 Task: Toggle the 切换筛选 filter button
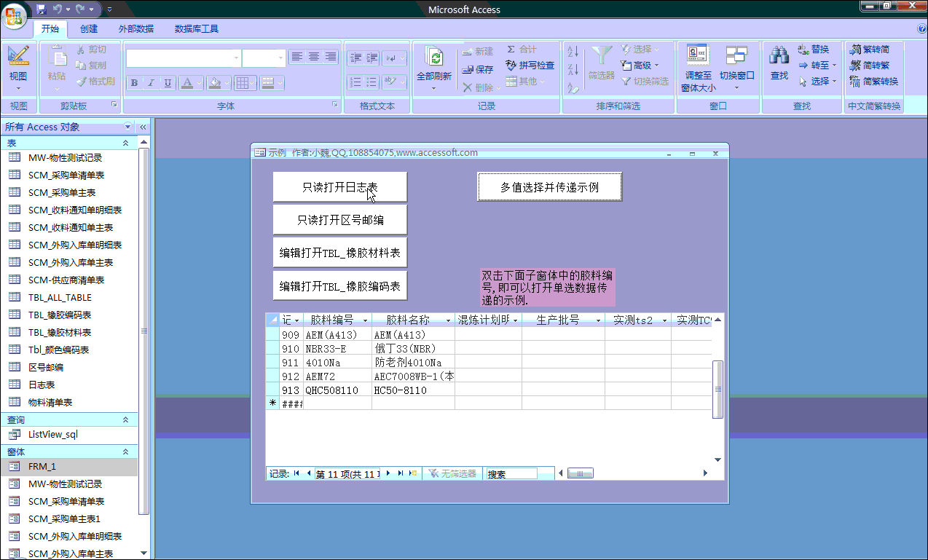(645, 82)
